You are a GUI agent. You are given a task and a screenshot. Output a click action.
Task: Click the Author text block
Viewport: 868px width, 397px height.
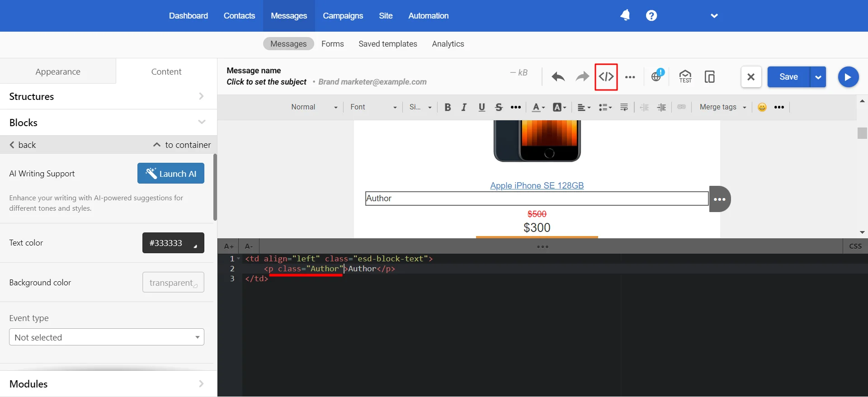pos(537,198)
